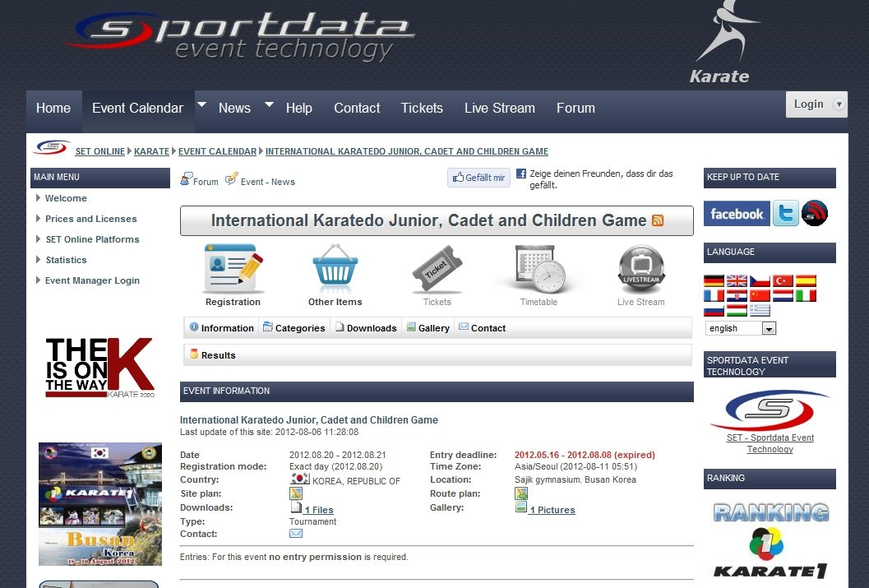Switch language via the German flag

point(714,281)
